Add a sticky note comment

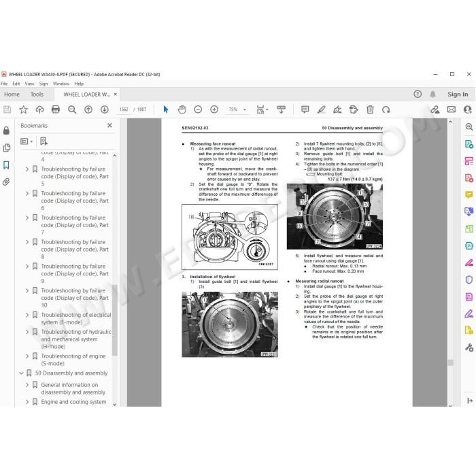[x=305, y=109]
